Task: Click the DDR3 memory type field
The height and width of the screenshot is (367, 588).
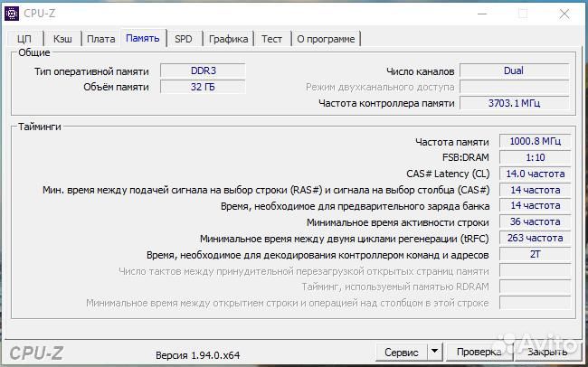Action: [x=203, y=71]
